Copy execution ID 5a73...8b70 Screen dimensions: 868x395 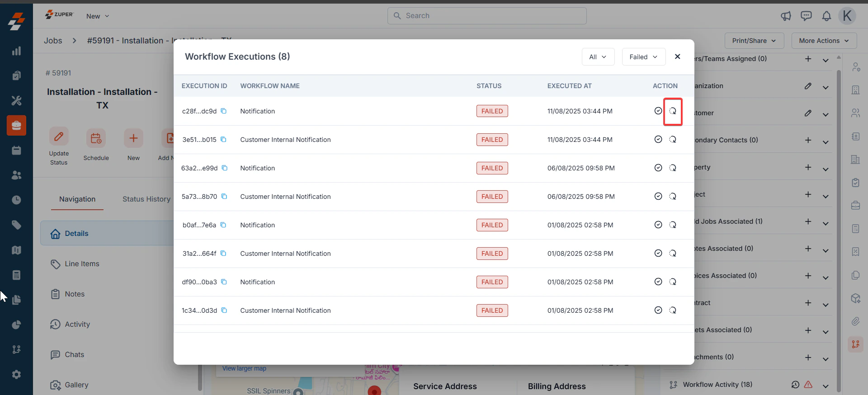(224, 197)
